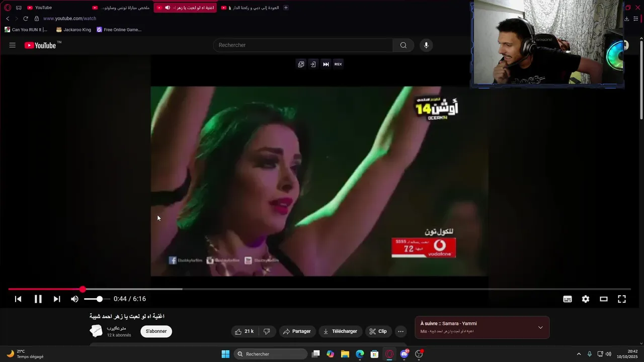Mute the tab playing audio

tap(168, 8)
